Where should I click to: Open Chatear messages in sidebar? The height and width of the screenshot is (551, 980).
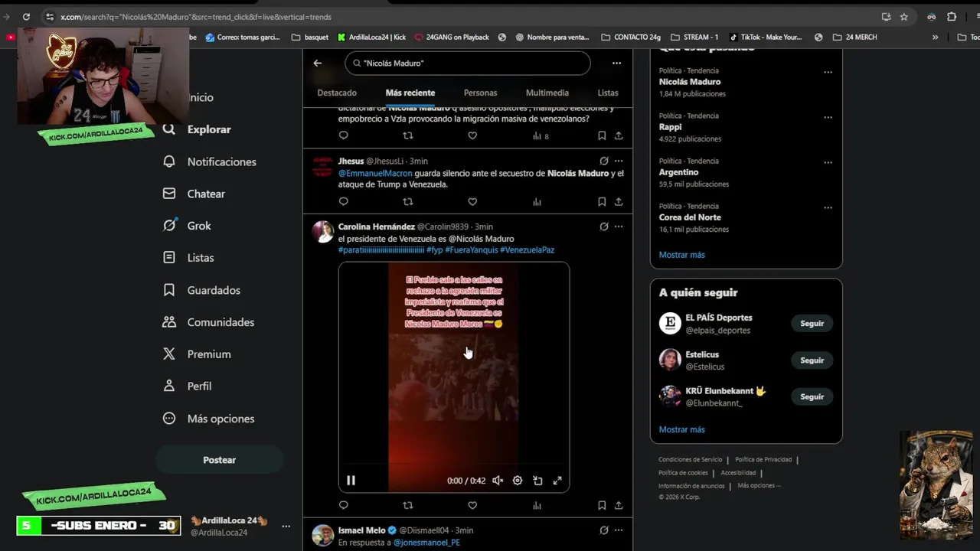194,194
